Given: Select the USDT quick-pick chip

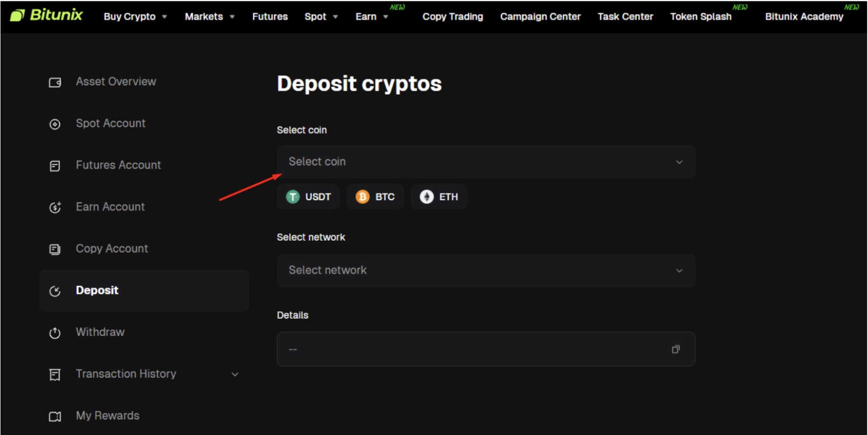Looking at the screenshot, I should tap(308, 197).
